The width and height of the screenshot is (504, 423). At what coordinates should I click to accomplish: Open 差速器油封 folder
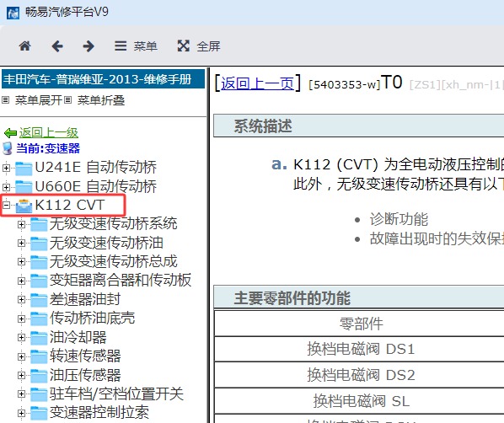(x=85, y=299)
